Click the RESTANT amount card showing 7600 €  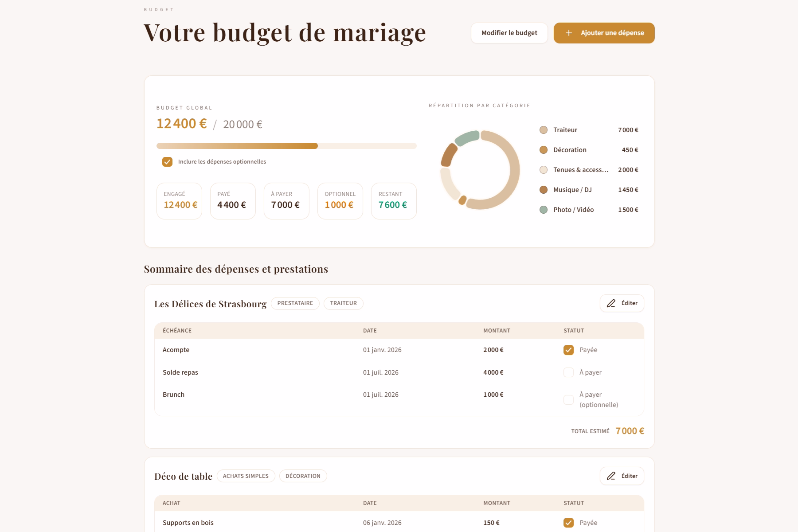point(394,201)
